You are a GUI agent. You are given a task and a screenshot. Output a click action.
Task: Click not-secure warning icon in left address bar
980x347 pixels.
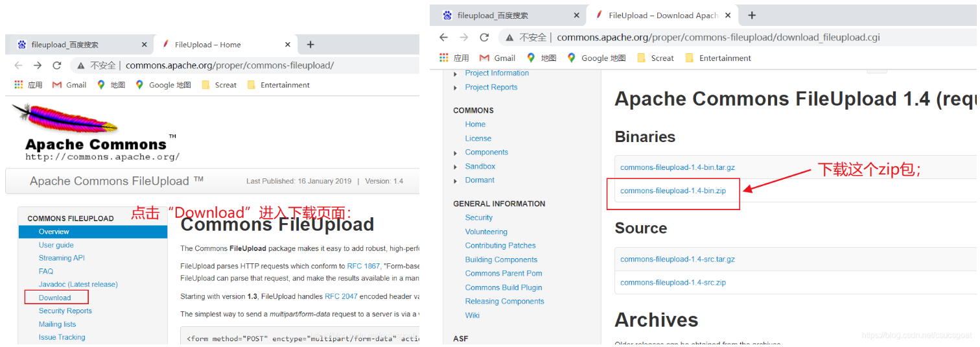80,66
